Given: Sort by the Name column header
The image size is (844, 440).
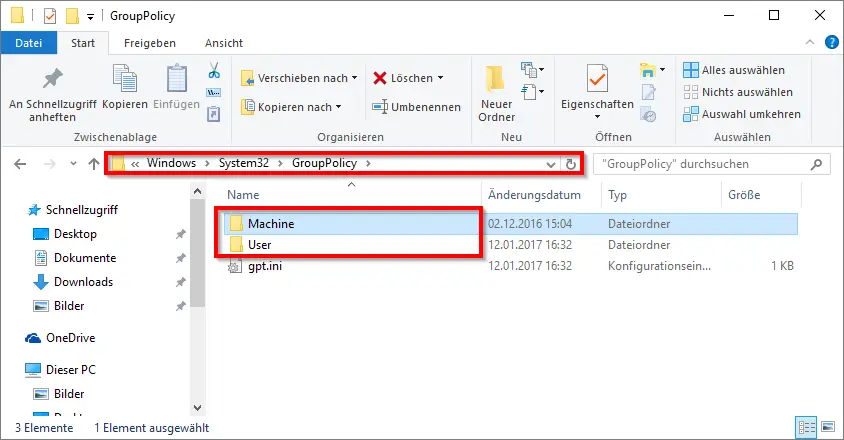Looking at the screenshot, I should (352, 194).
